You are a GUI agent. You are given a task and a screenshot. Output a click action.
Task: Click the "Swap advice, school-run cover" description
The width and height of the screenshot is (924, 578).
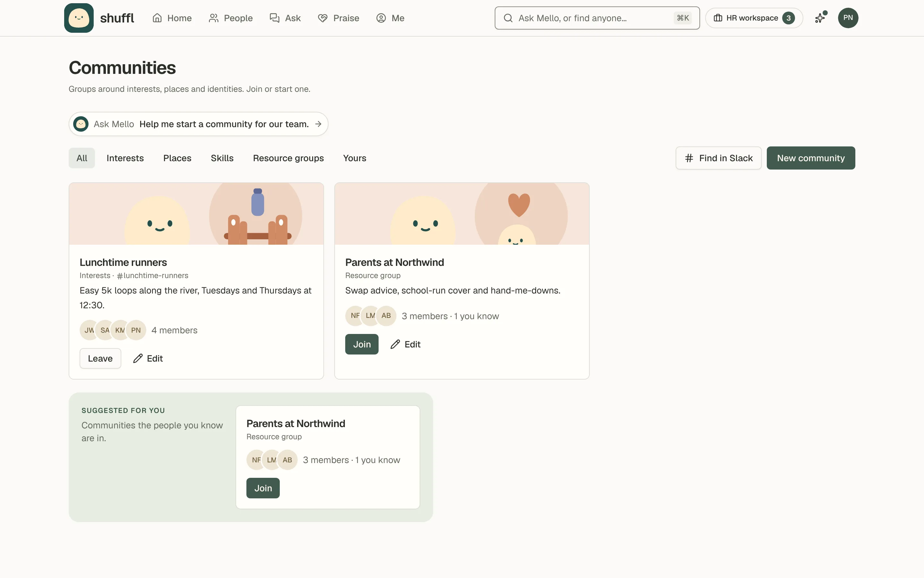453,291
